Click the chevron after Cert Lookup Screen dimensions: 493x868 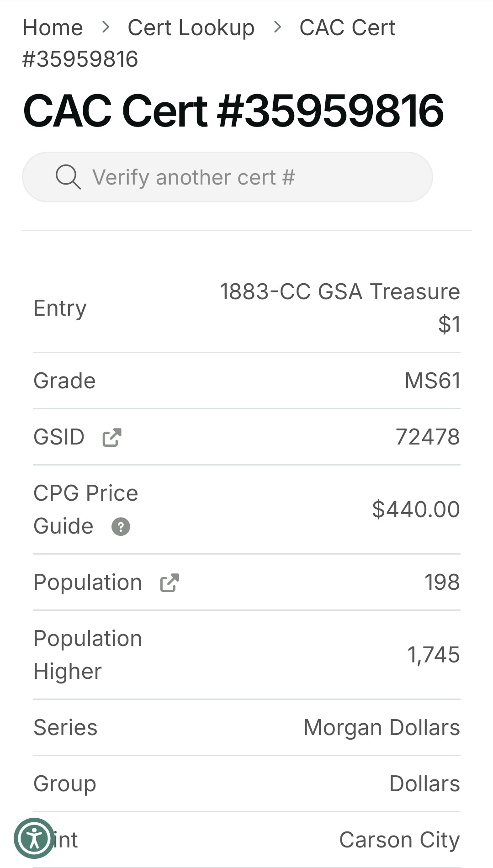(277, 27)
